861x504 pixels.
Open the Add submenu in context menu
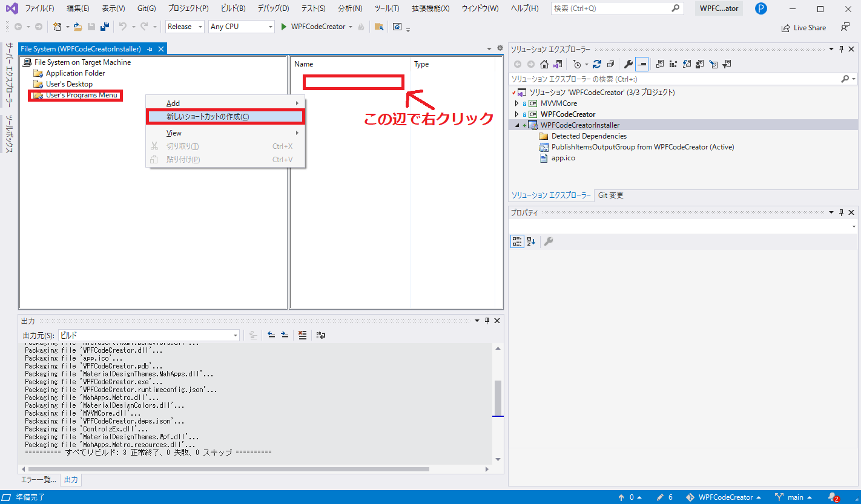click(225, 103)
